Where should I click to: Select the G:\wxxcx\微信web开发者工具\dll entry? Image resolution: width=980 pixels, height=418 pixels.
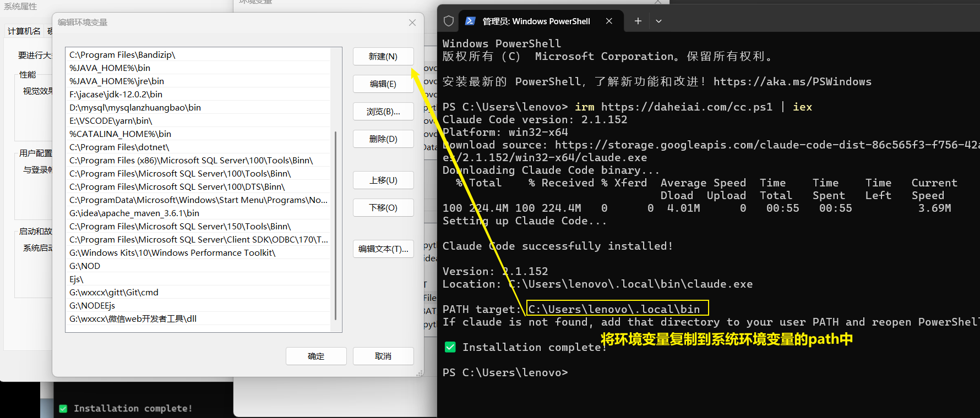(x=198, y=319)
